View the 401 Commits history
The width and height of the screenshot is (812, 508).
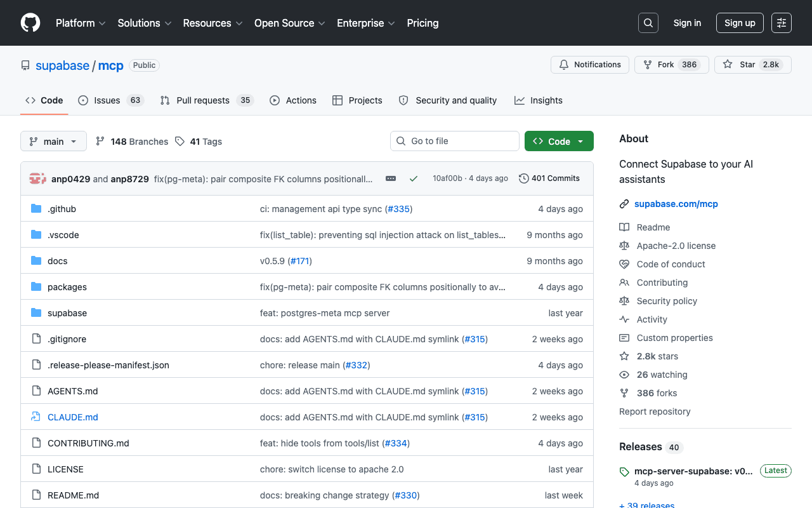click(549, 178)
